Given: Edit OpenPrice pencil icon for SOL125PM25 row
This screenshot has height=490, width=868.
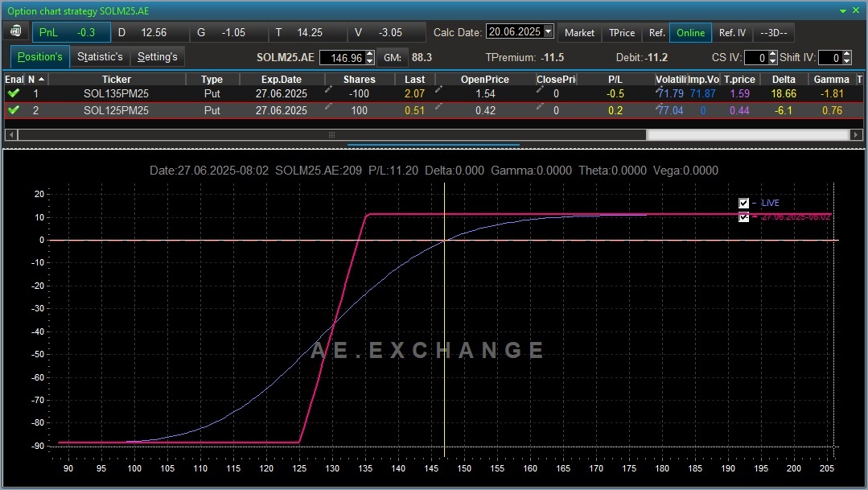Looking at the screenshot, I should click(x=438, y=105).
